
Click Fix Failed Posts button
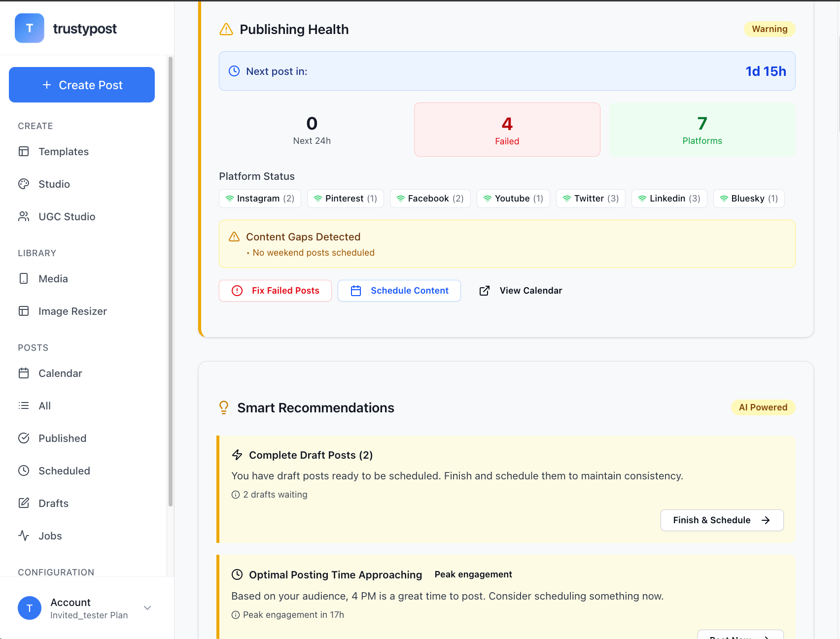tap(275, 291)
